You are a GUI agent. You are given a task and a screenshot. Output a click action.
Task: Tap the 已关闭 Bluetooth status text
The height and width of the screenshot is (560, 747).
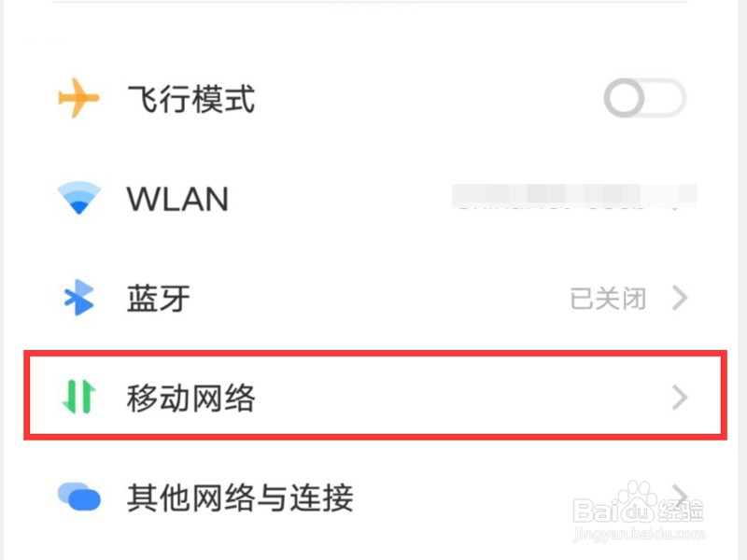(x=608, y=299)
